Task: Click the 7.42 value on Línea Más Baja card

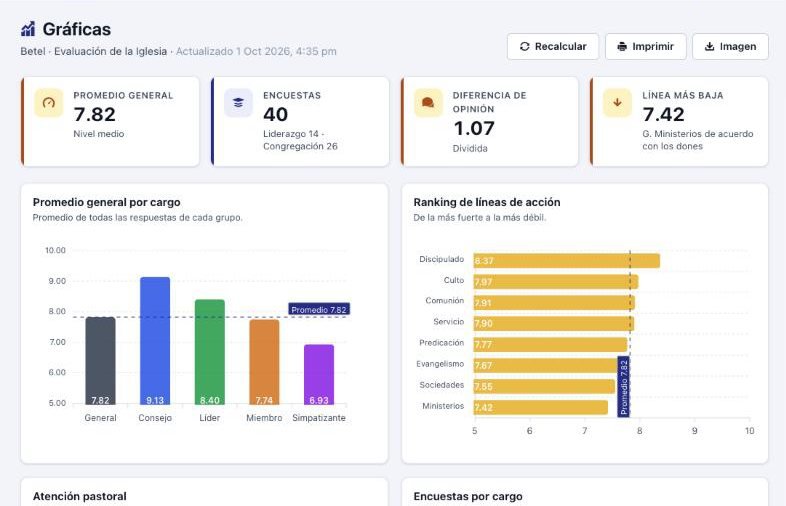Action: 663,114
